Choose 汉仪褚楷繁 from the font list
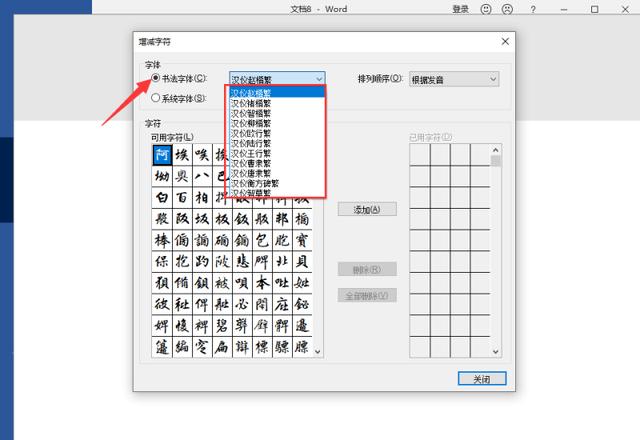Viewport: 640px width, 440px height. pyautogui.click(x=277, y=103)
